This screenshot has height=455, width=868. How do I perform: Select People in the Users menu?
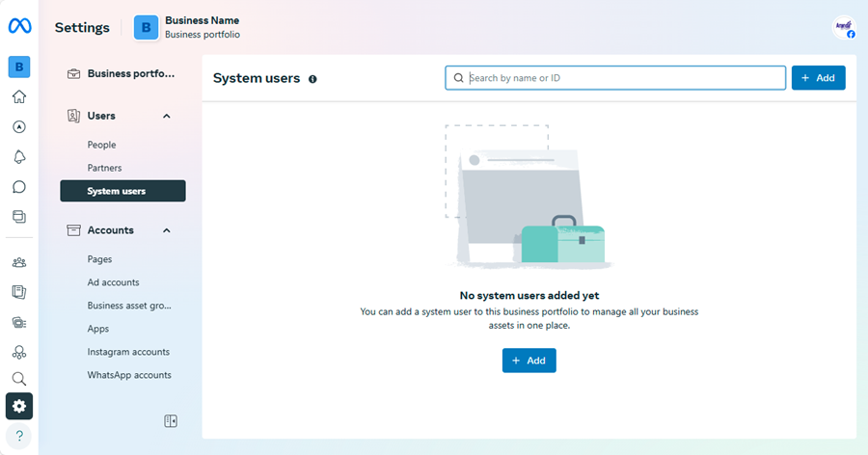[x=101, y=145]
